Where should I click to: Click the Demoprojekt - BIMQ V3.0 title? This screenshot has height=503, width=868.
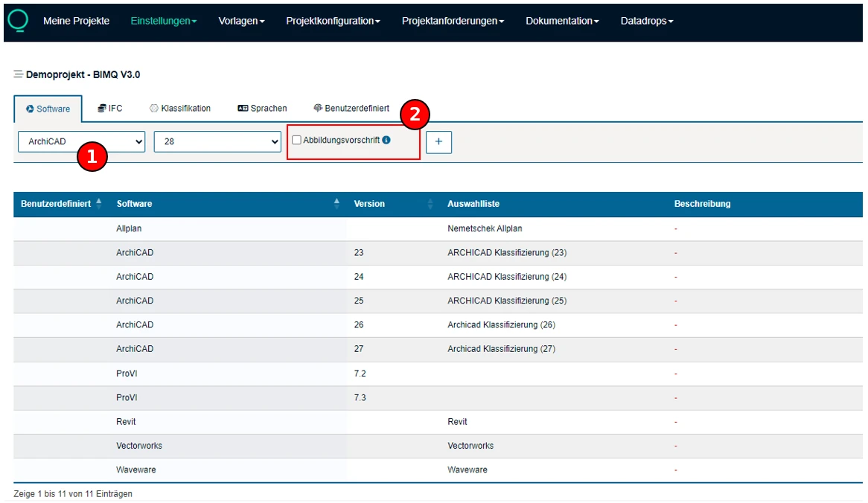(x=83, y=74)
